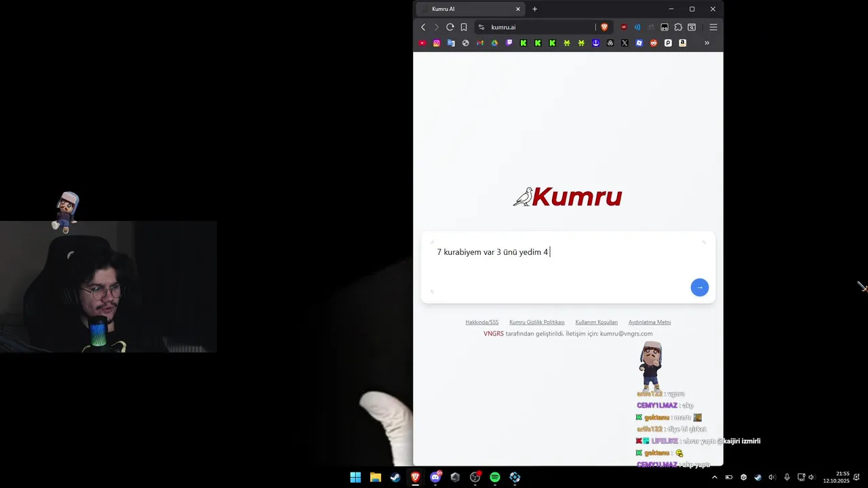Open File Explorer from the taskbar
Viewport: 868px width, 488px height.
coord(376,477)
